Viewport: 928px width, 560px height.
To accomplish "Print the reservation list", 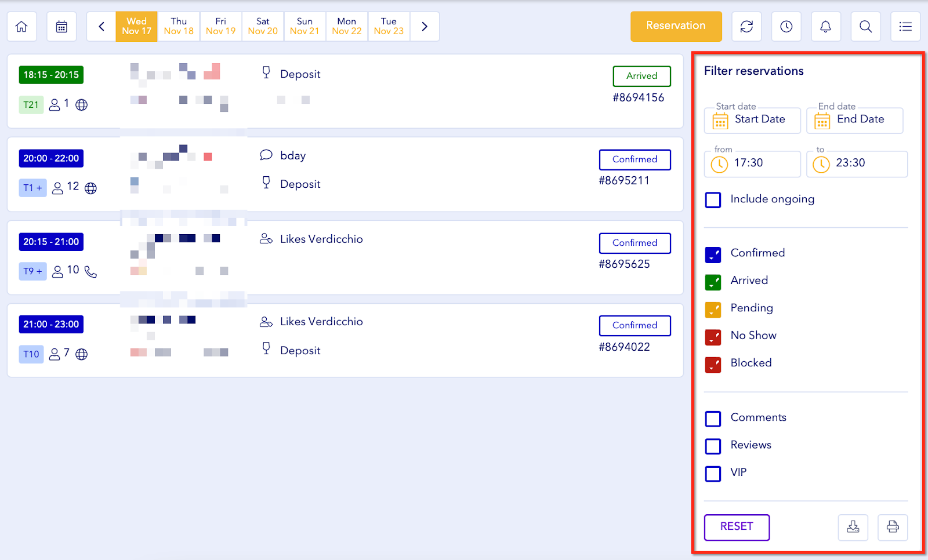I will point(892,527).
